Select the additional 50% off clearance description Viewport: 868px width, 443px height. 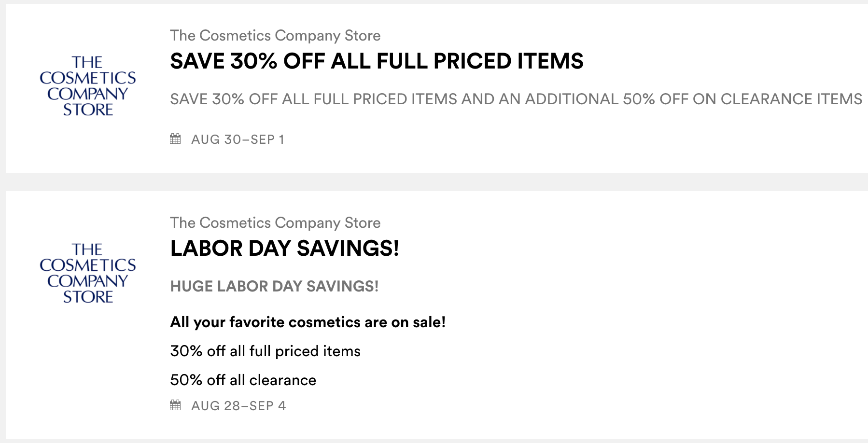pyautogui.click(x=516, y=99)
